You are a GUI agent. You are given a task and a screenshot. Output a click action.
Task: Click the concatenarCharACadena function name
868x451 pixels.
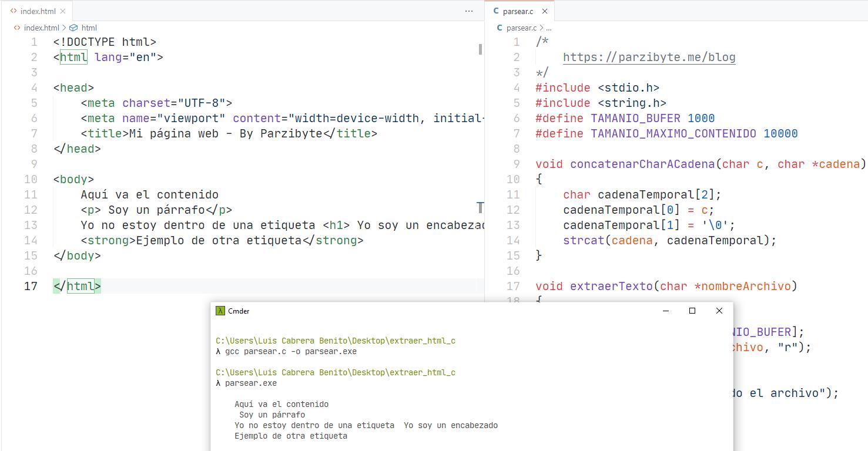[642, 164]
